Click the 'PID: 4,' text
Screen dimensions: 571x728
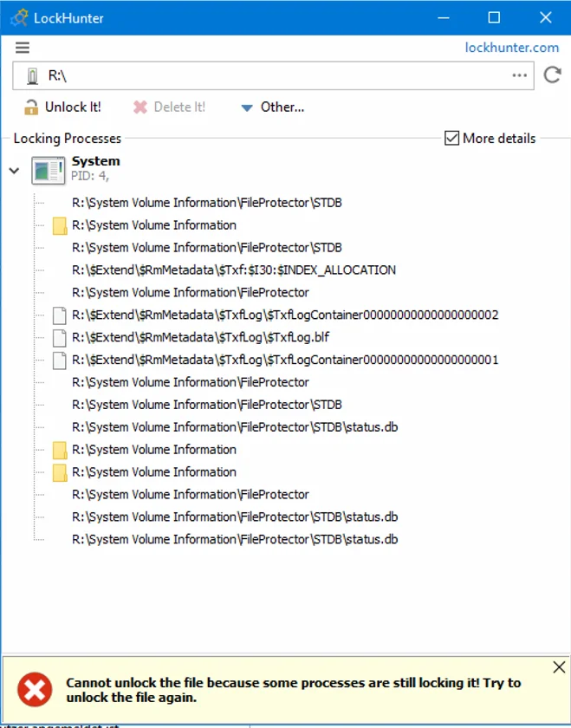coord(90,176)
